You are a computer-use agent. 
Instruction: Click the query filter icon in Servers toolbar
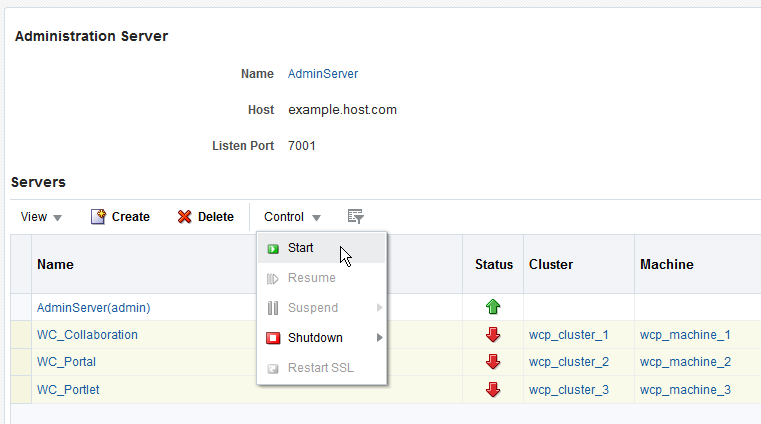[356, 216]
